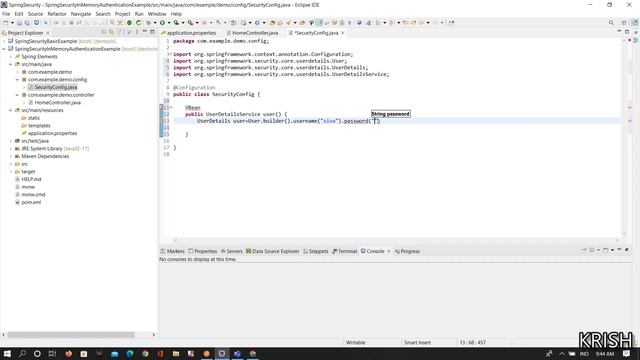Open the Coverage dropdown arrow

182,23
